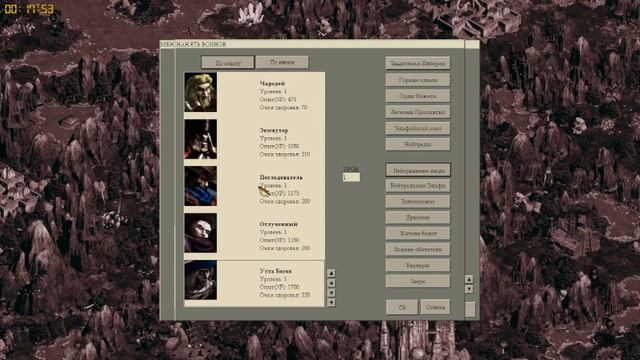Confirm hiring with the Ok button
Screen dimensions: 640x360
click(x=402, y=307)
